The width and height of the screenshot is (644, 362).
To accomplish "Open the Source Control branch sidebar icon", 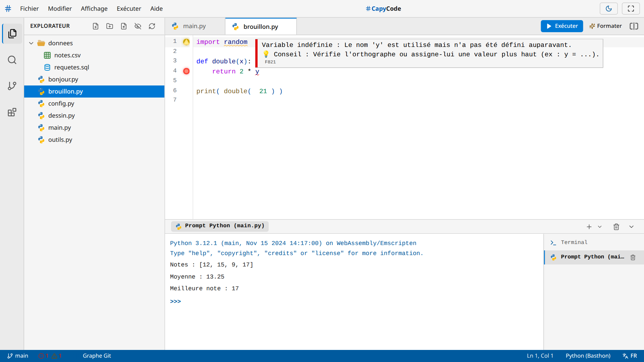I will click(x=12, y=86).
